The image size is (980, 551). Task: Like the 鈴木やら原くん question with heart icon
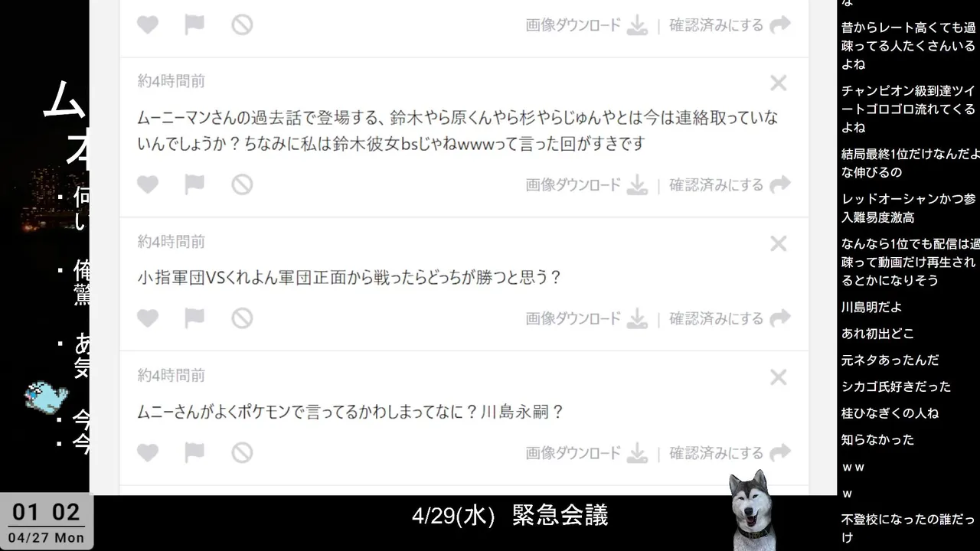148,184
